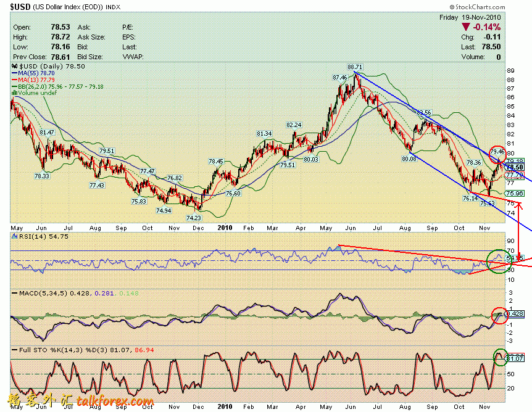The height and width of the screenshot is (412, 532).
Task: Click the 74.94 price label
Action: click(x=164, y=210)
